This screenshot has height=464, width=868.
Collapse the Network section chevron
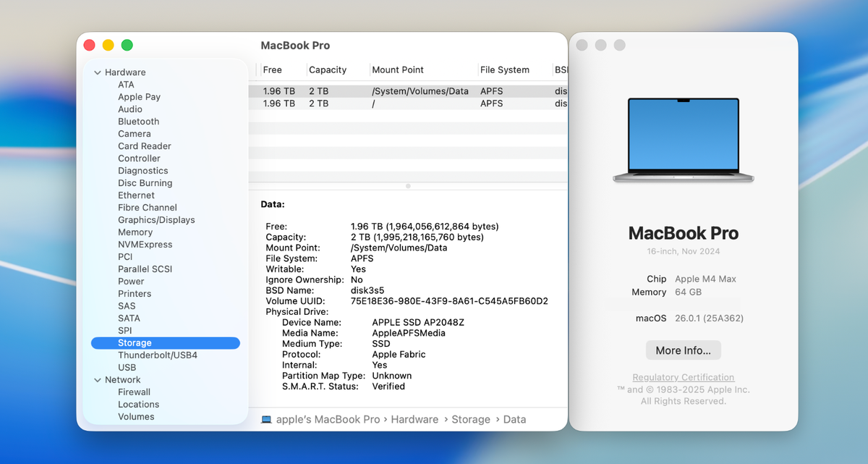[97, 380]
